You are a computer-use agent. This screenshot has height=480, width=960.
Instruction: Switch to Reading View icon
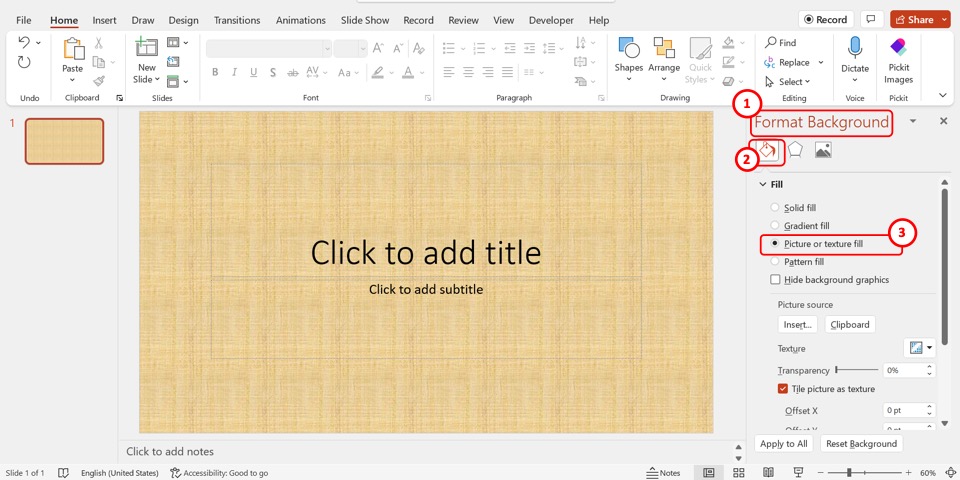(x=768, y=473)
